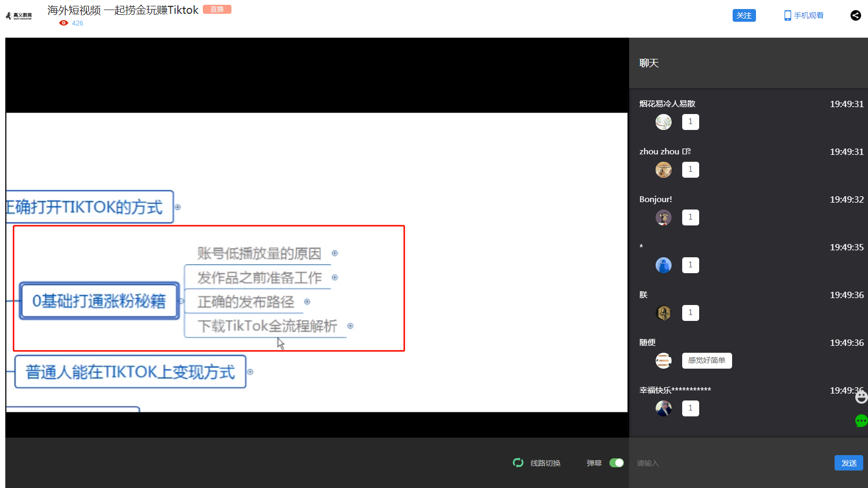Click 正确的发布路径 subtopic
This screenshot has width=868, height=488.
[246, 302]
